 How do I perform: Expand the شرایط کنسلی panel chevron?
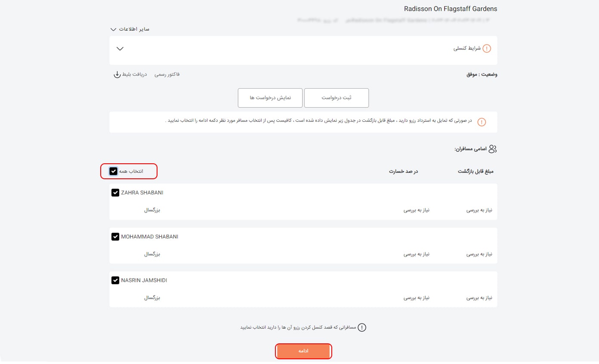click(x=120, y=49)
